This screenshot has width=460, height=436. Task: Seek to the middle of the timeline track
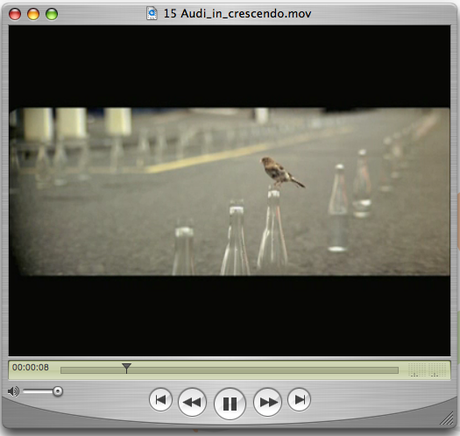coord(230,370)
